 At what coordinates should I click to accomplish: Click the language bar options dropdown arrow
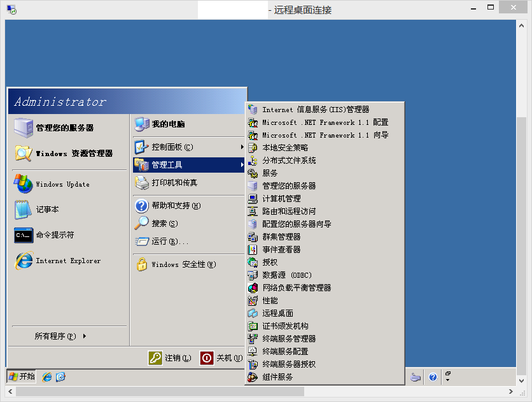pos(448,380)
